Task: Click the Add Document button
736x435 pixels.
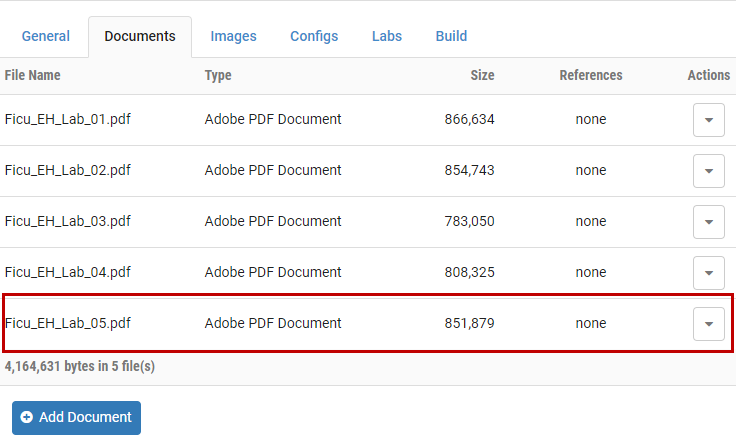Action: point(77,417)
